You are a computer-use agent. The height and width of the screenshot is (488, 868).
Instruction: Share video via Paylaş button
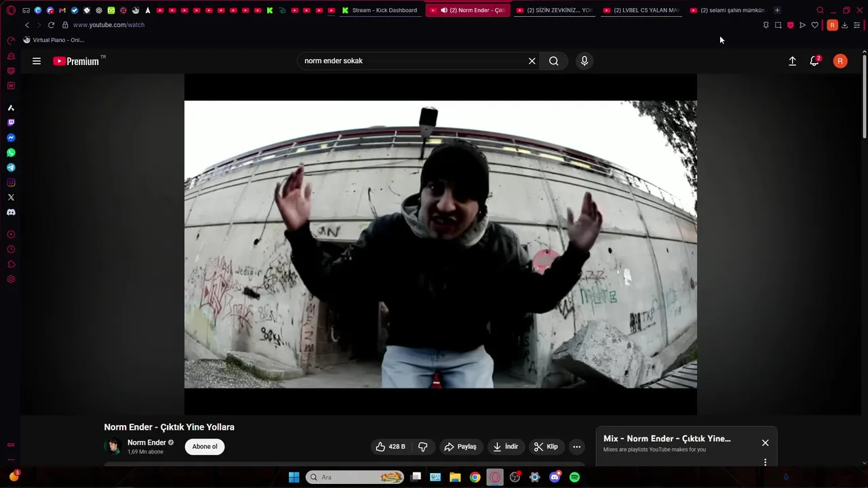(460, 447)
